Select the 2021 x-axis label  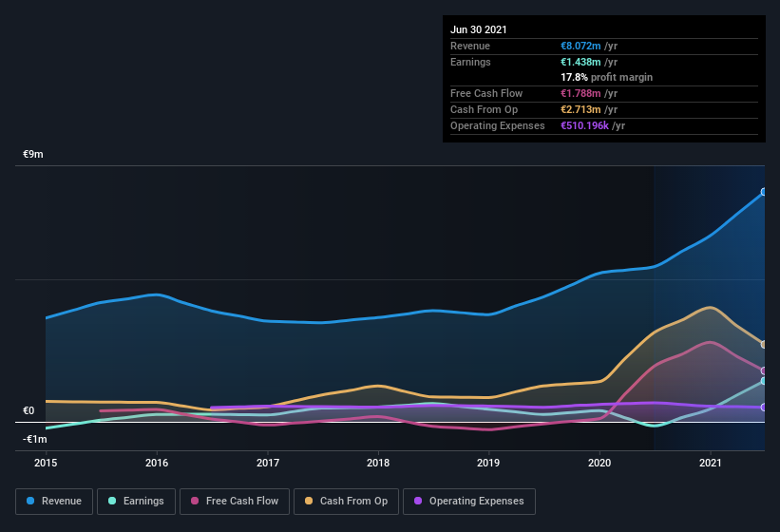tap(711, 463)
